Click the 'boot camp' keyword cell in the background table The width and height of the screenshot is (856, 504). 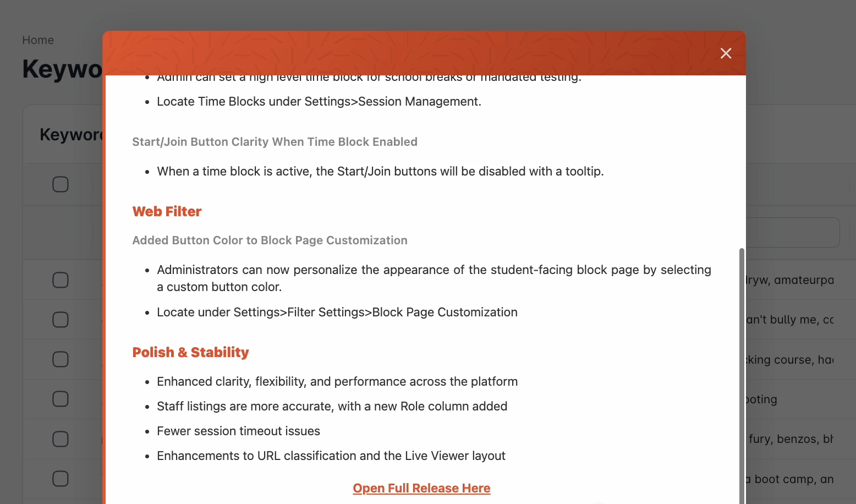pyautogui.click(x=790, y=479)
